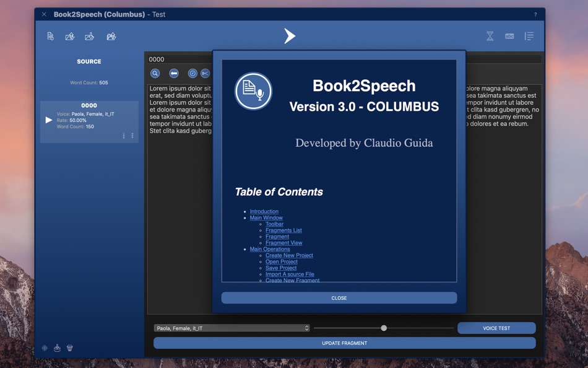Image resolution: width=588 pixels, height=368 pixels.
Task: Open the Fragment View link
Action: [x=284, y=243]
